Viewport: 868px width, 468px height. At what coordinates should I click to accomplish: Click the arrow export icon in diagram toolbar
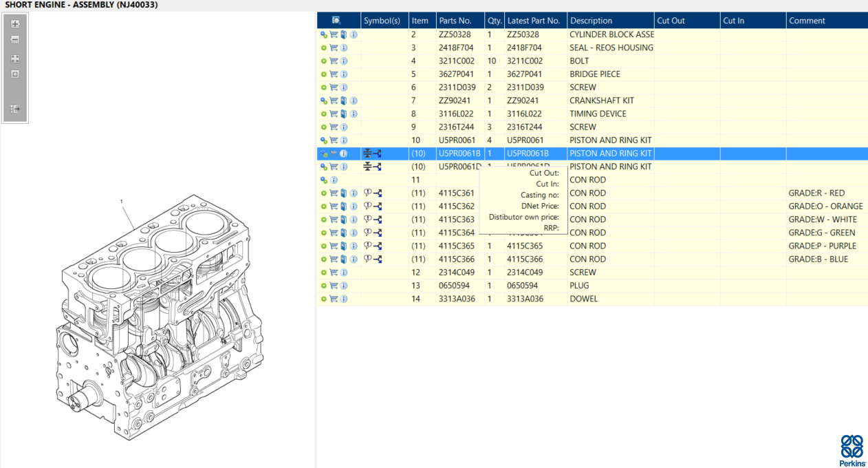point(15,109)
